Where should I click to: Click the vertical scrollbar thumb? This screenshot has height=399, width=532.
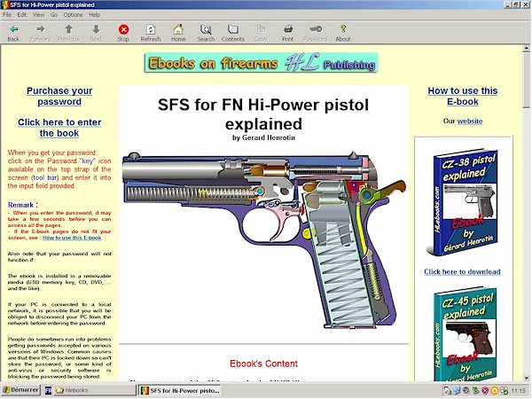(x=526, y=80)
